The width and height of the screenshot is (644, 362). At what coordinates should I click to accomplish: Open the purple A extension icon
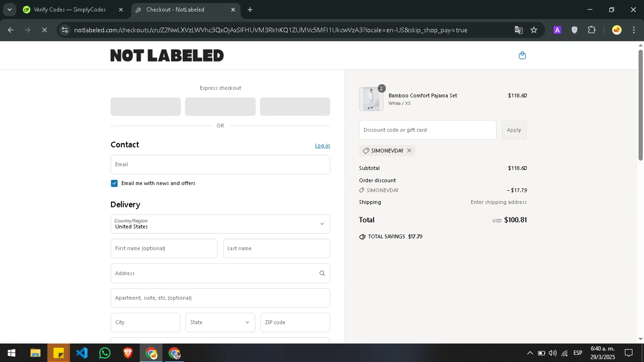pyautogui.click(x=557, y=30)
